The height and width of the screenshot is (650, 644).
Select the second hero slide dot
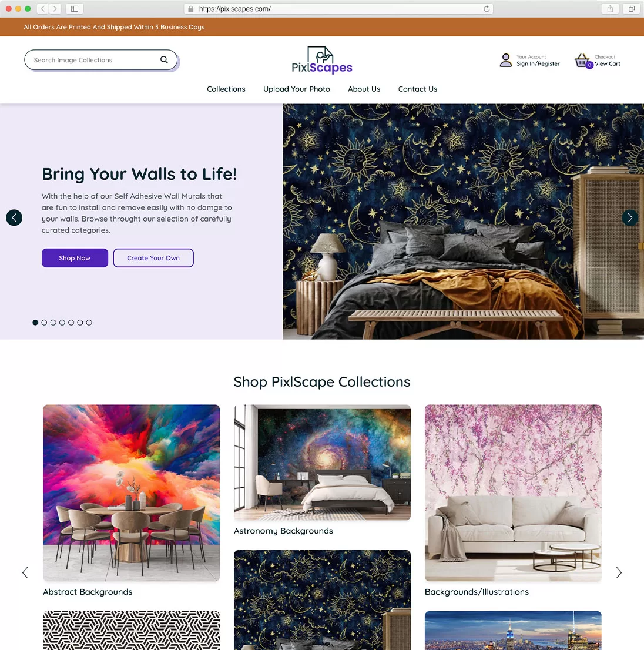click(44, 323)
